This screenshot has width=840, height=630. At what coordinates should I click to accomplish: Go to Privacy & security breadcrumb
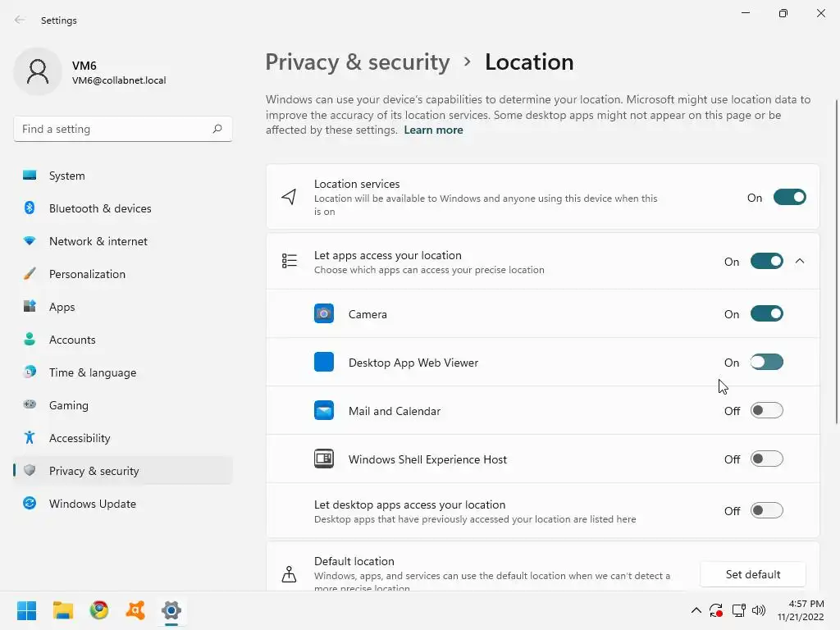(x=358, y=62)
